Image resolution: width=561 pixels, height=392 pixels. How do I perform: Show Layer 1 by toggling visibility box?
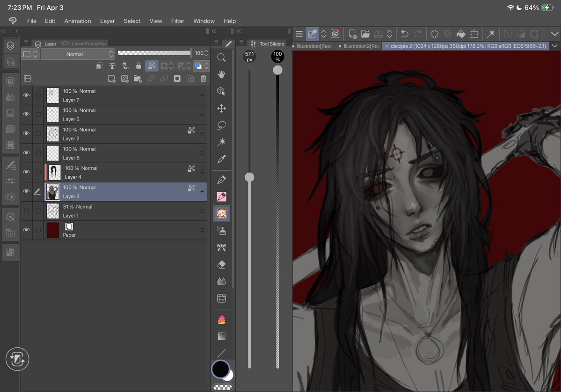click(26, 211)
